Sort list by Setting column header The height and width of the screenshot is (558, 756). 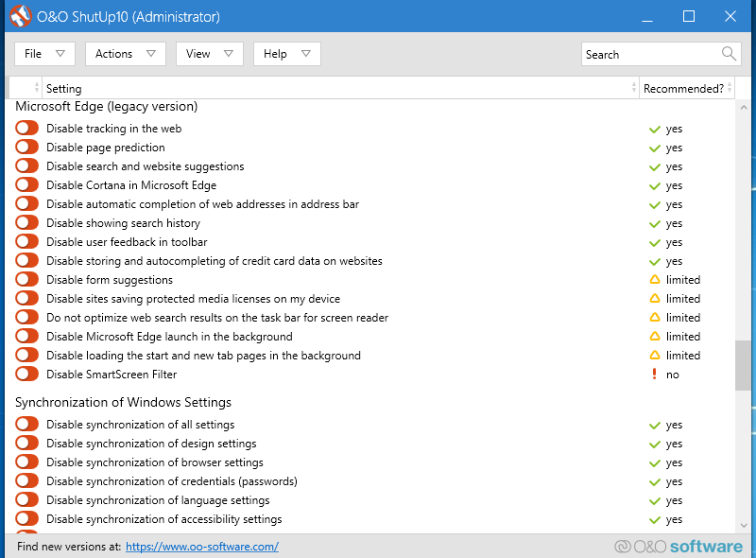pyautogui.click(x=340, y=88)
